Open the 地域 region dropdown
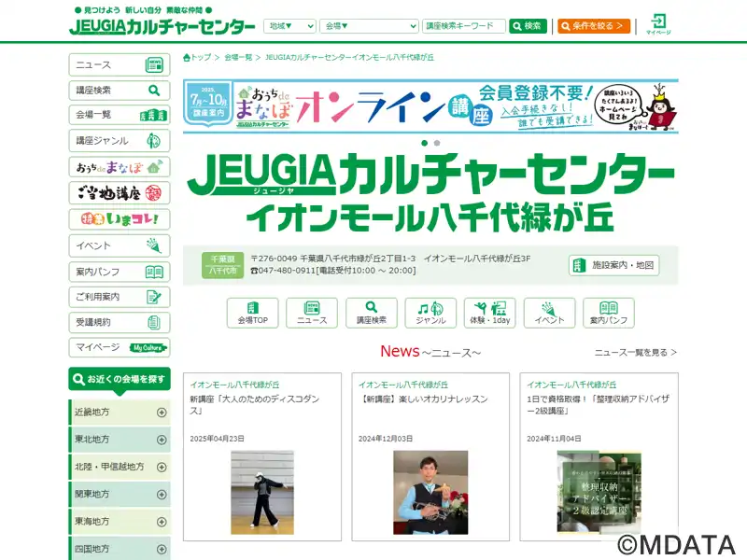The image size is (747, 560). pyautogui.click(x=289, y=26)
